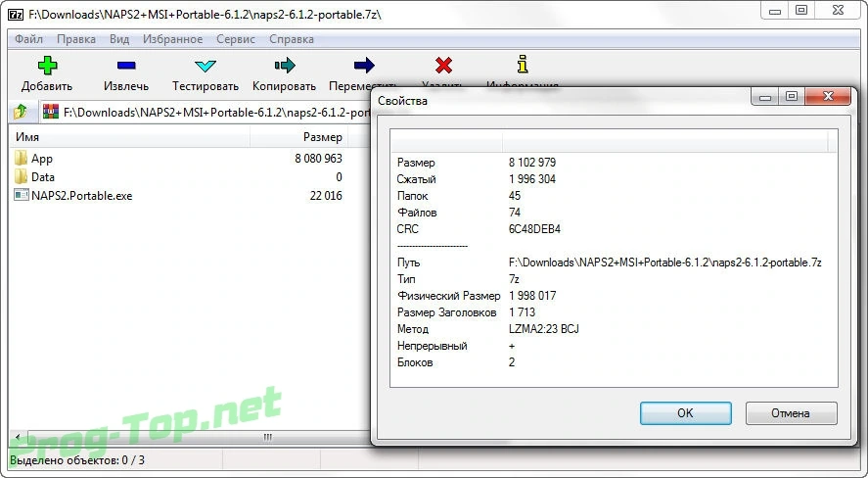Click Отмена in the Свойства dialog
868x478 pixels.
791,413
